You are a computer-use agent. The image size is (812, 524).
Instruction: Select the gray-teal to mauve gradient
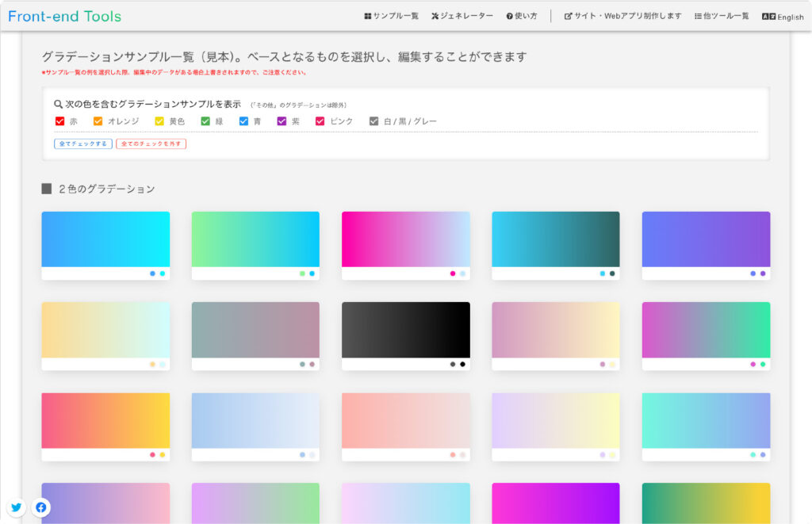[255, 336]
